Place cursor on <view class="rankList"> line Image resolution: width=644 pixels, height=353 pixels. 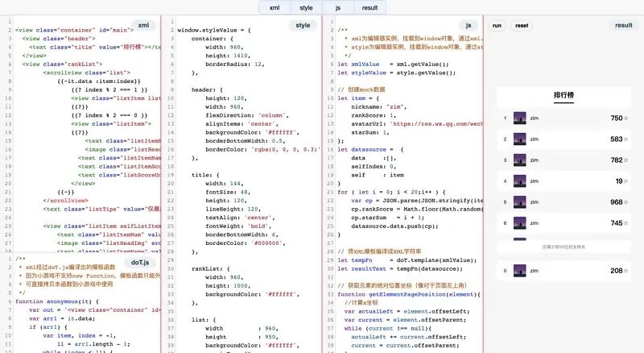[63, 64]
